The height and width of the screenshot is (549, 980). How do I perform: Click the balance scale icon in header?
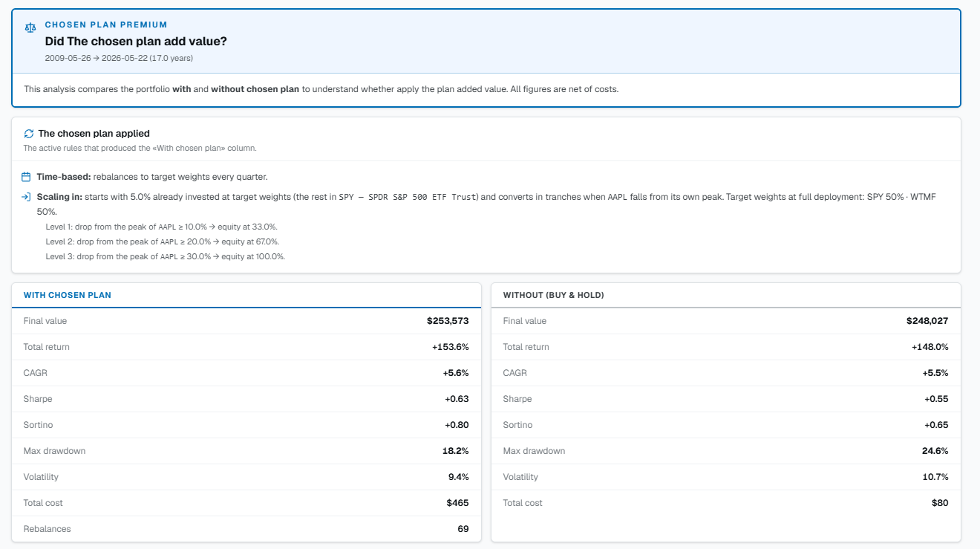point(30,27)
